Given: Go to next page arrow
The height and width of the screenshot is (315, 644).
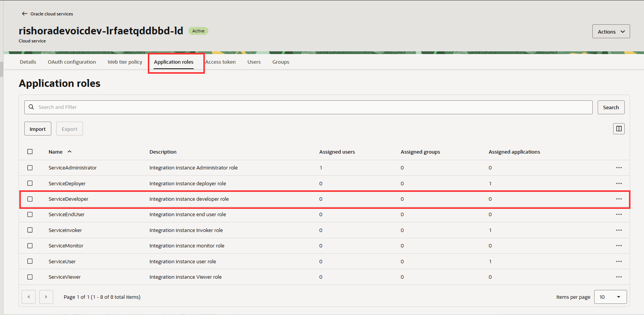Looking at the screenshot, I should point(46,297).
